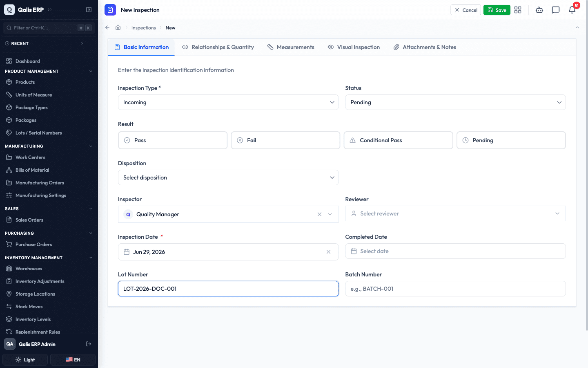588x368 pixels.
Task: Open the Inspections breadcrumb link
Action: [x=144, y=28]
